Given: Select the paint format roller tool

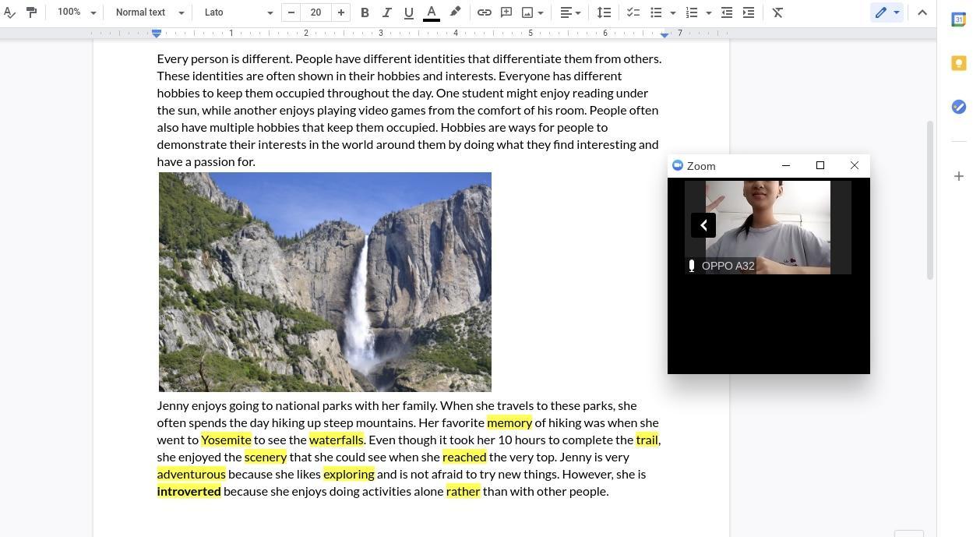Looking at the screenshot, I should pos(31,12).
